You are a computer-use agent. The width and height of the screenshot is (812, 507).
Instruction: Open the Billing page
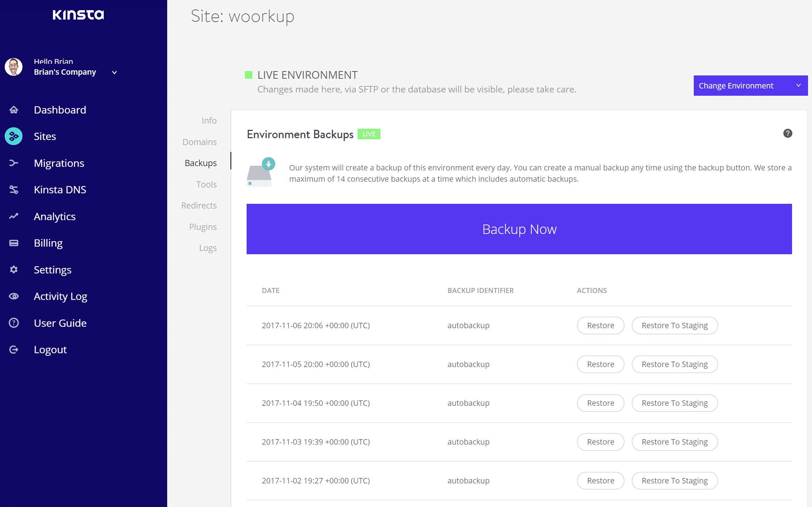tap(48, 243)
